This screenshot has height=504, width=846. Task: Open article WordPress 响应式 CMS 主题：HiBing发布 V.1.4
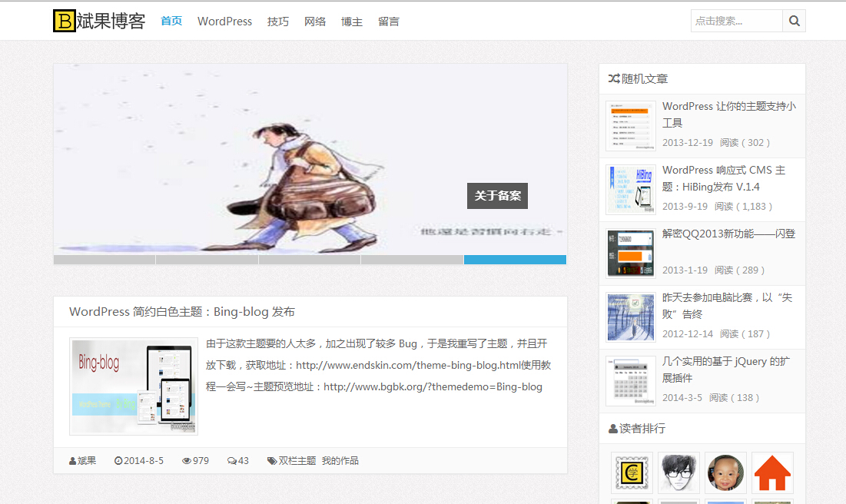[724, 178]
